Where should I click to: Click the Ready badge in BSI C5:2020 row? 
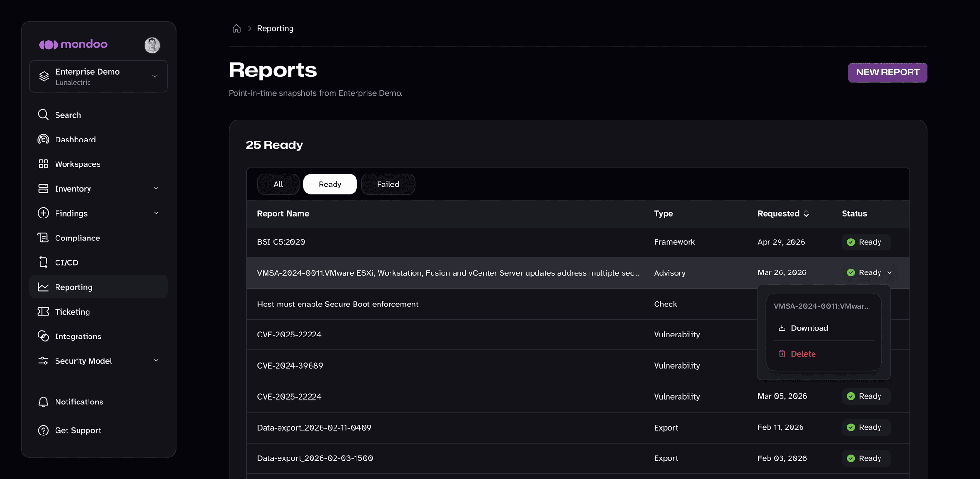(866, 242)
